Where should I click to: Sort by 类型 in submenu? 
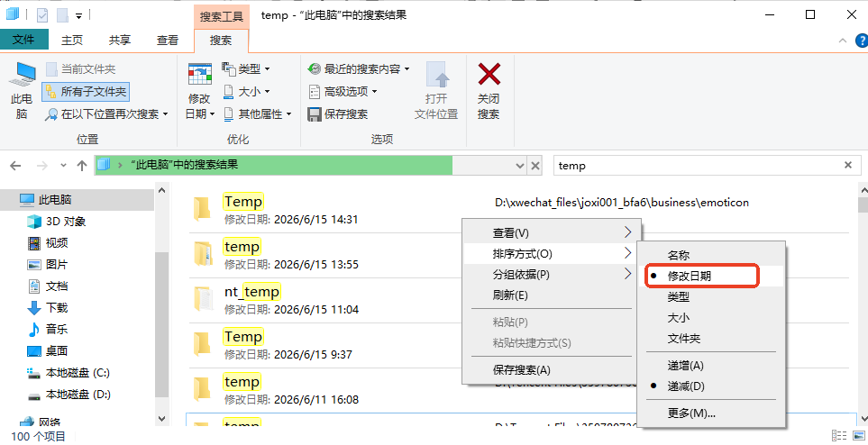pos(711,296)
